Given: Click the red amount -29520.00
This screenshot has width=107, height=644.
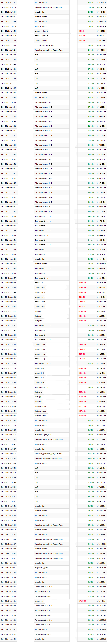Looking at the screenshot, I should coord(82,392).
